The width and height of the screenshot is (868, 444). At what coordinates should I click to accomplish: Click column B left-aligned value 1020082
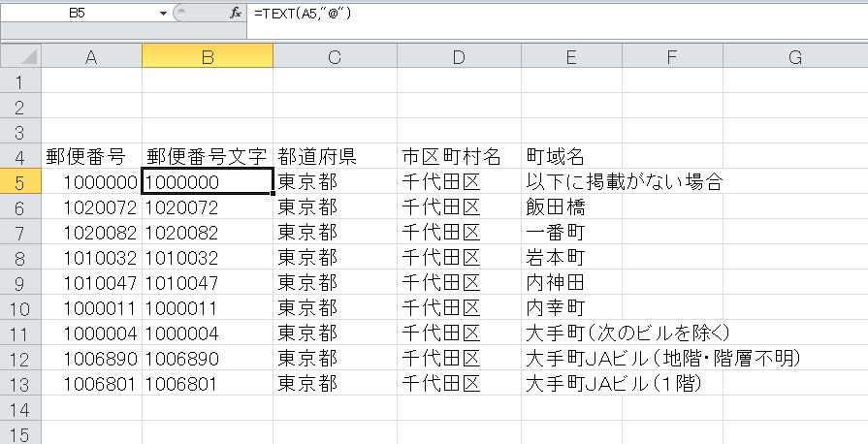coord(208,233)
